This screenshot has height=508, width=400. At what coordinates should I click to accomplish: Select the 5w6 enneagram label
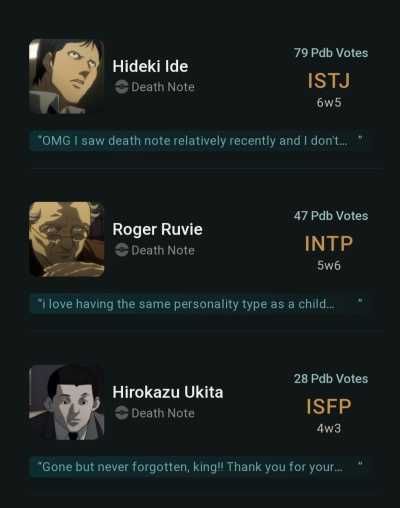329,265
